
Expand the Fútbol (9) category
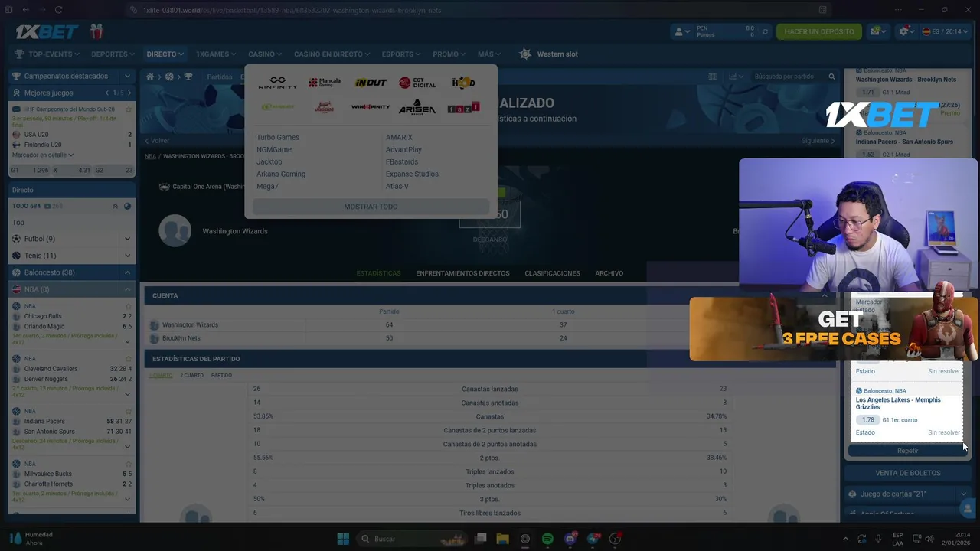click(127, 239)
